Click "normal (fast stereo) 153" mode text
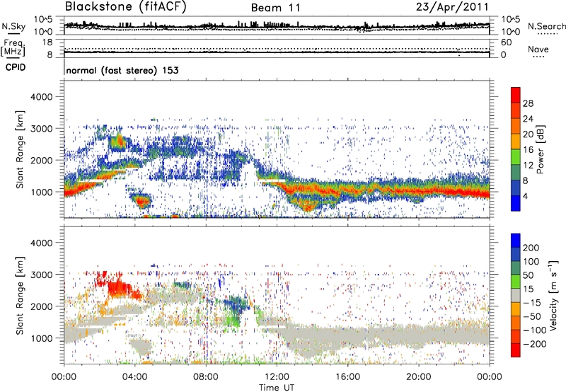Image resolution: width=566 pixels, height=392 pixels. (122, 70)
